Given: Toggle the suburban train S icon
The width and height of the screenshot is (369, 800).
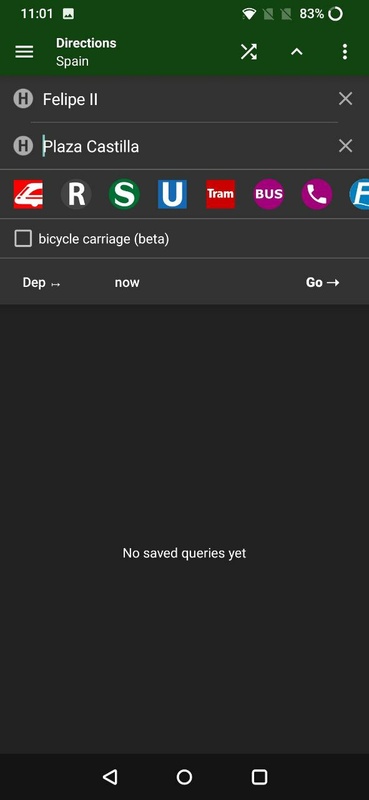Looking at the screenshot, I should tap(124, 194).
